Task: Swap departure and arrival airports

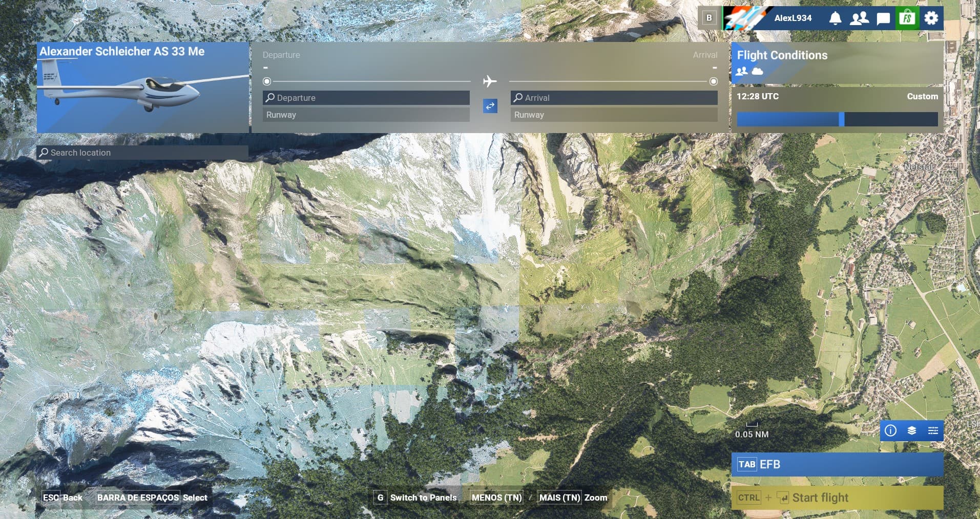Action: coord(490,106)
